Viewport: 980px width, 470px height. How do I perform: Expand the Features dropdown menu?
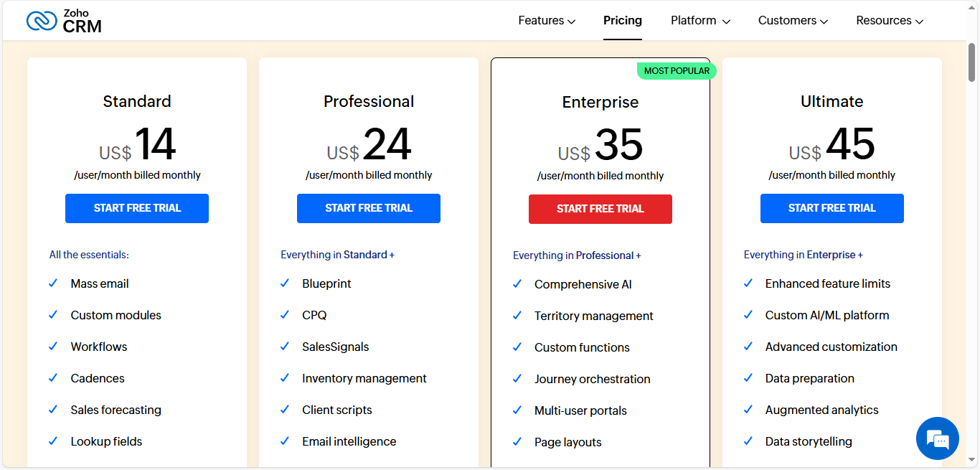[547, 21]
